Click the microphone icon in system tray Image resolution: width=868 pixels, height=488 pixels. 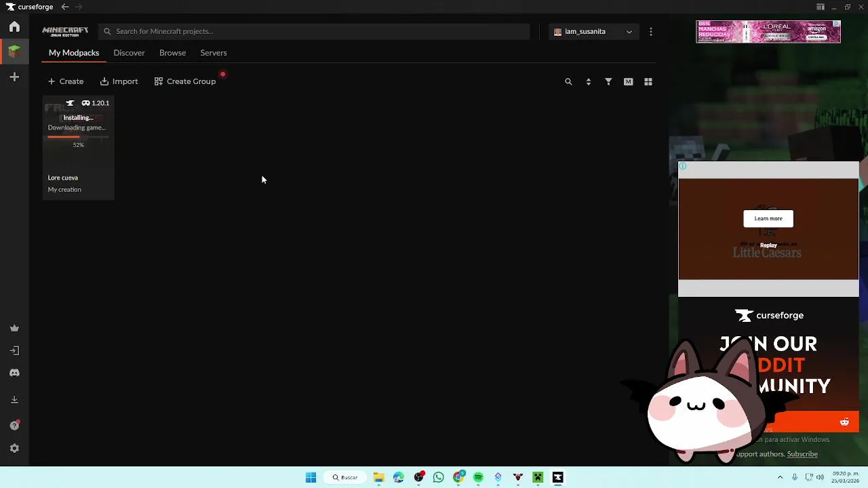click(x=795, y=477)
